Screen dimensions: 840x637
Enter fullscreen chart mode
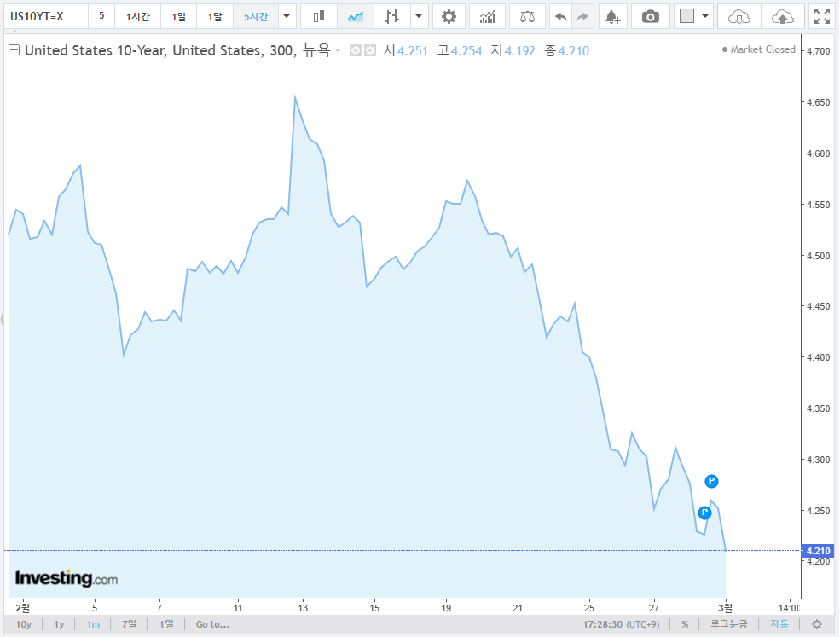pyautogui.click(x=822, y=16)
